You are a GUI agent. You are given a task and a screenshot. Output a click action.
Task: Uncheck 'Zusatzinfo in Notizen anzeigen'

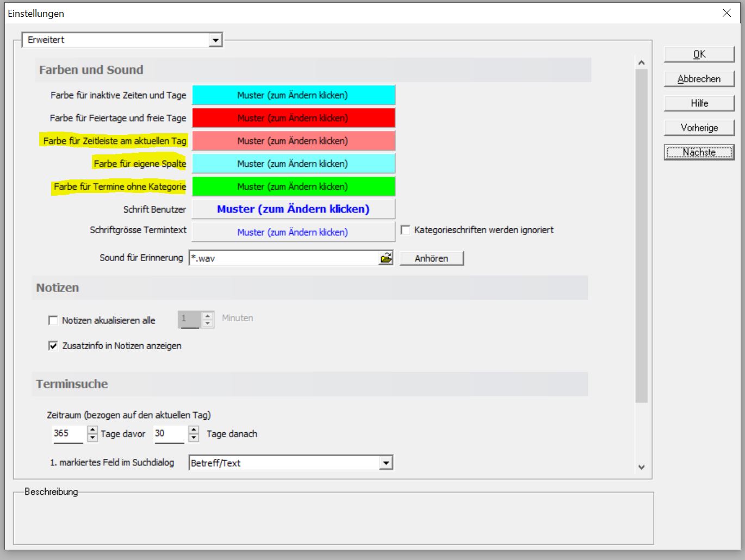(x=53, y=346)
